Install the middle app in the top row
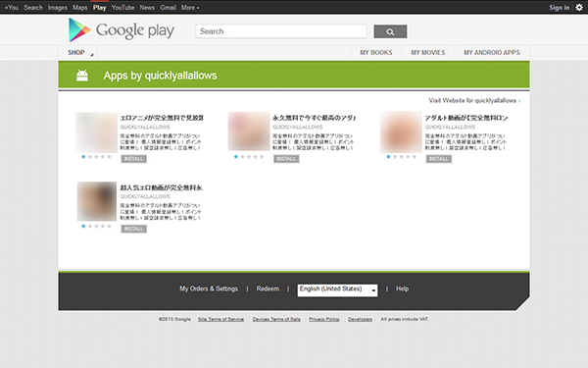Viewport: 588px width, 368px height. 286,159
